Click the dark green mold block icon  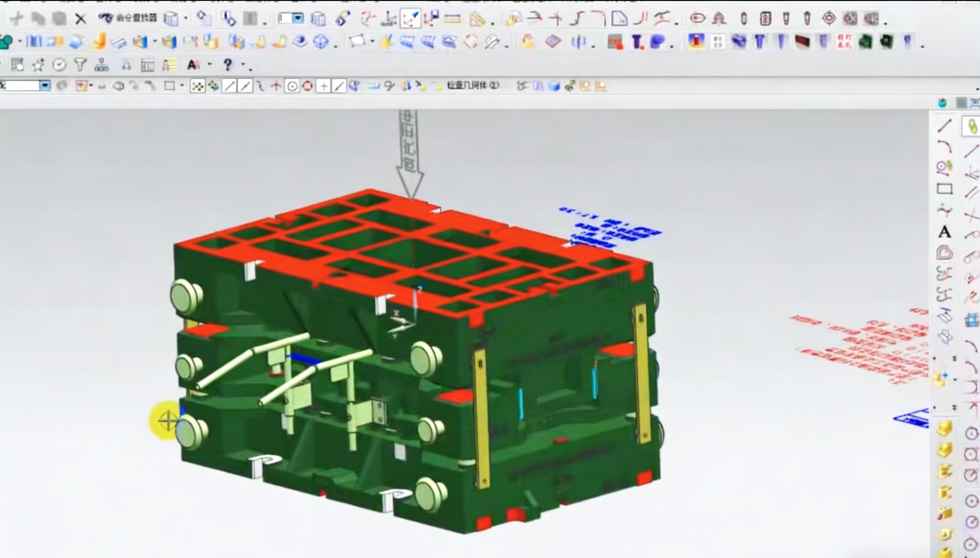pyautogui.click(x=866, y=41)
